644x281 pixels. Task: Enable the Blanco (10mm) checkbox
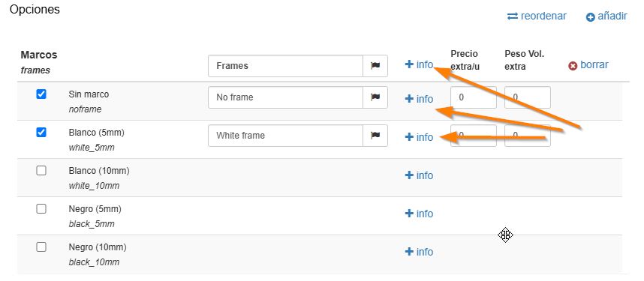[41, 170]
